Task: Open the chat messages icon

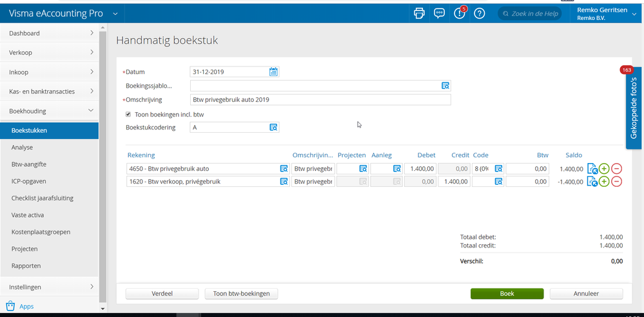Action: 439,13
